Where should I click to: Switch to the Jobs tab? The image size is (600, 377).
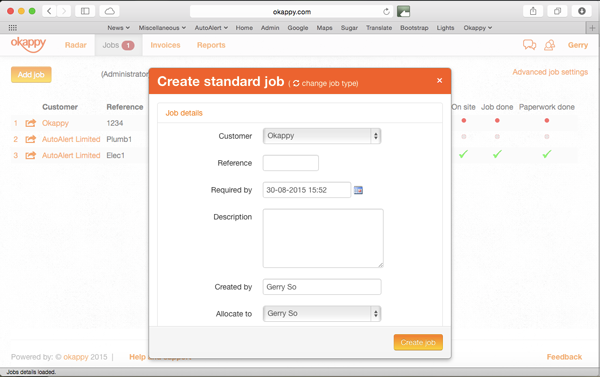[119, 45]
